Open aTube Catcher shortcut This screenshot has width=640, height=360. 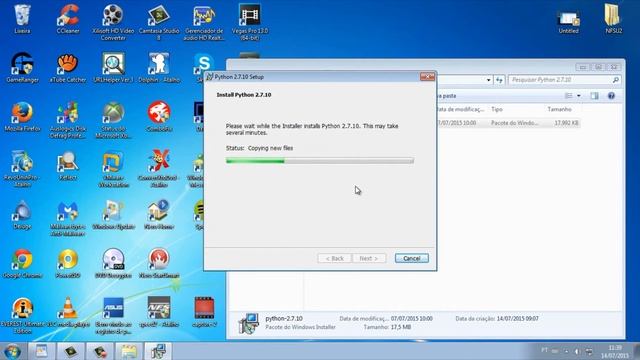68,68
